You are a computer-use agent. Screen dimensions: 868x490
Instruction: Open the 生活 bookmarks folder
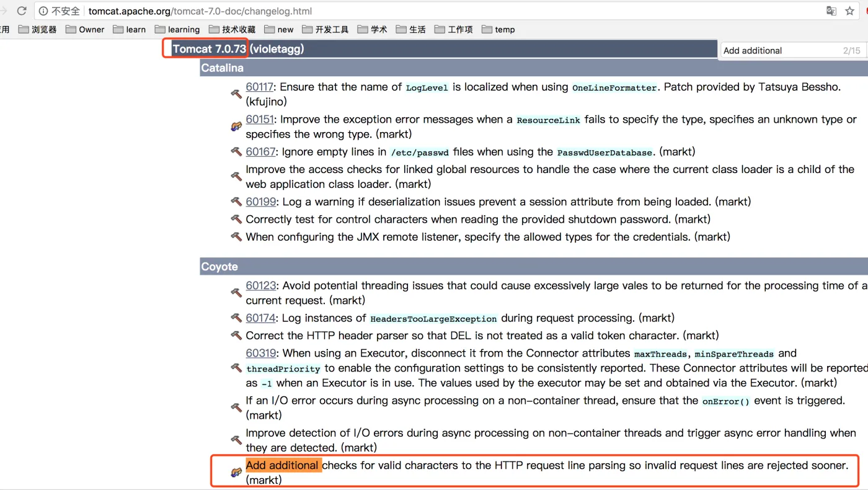click(410, 29)
